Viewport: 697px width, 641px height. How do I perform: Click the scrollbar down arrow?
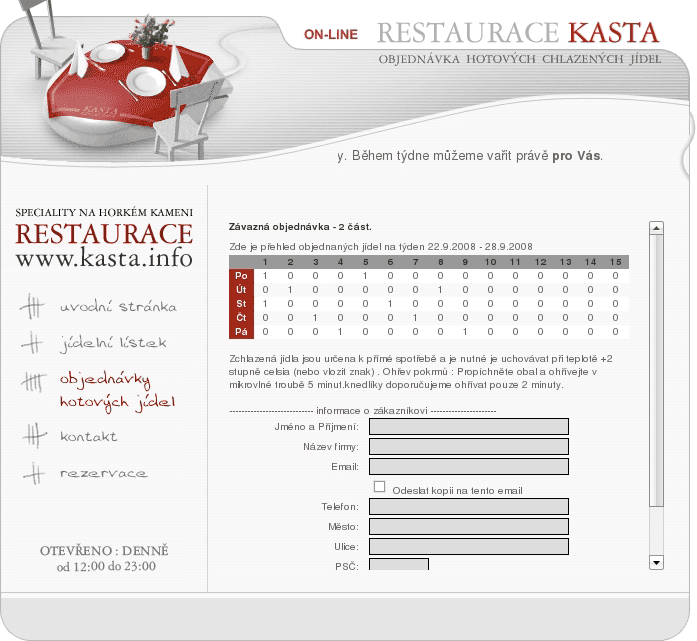pos(656,562)
